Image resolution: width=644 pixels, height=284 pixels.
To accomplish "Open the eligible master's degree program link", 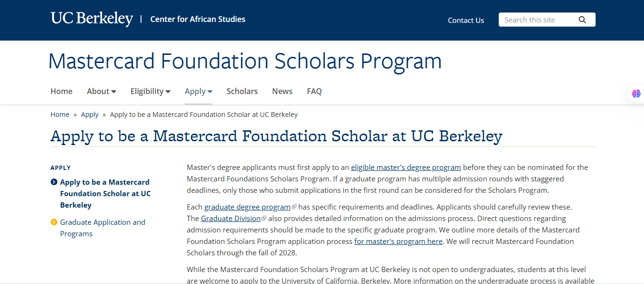I will (406, 167).
